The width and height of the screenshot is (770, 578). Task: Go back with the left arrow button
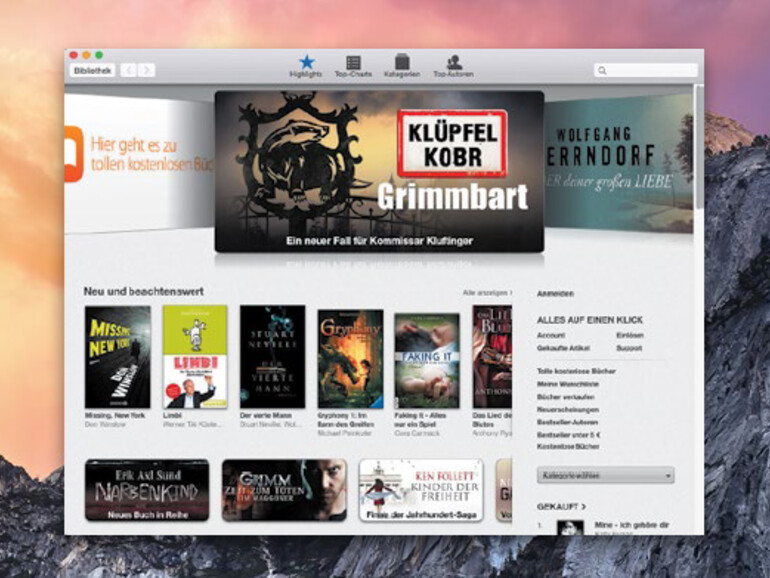(129, 70)
